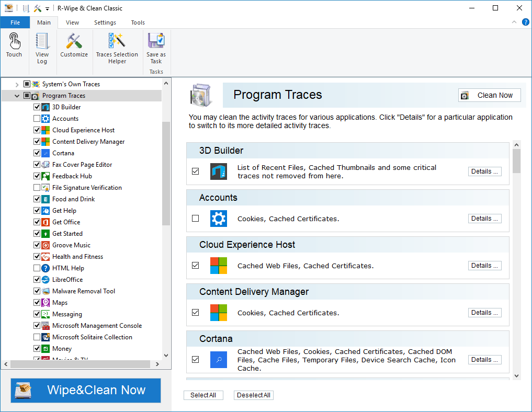Launch the Traces Selection Helper
532x412 pixels.
click(x=117, y=41)
